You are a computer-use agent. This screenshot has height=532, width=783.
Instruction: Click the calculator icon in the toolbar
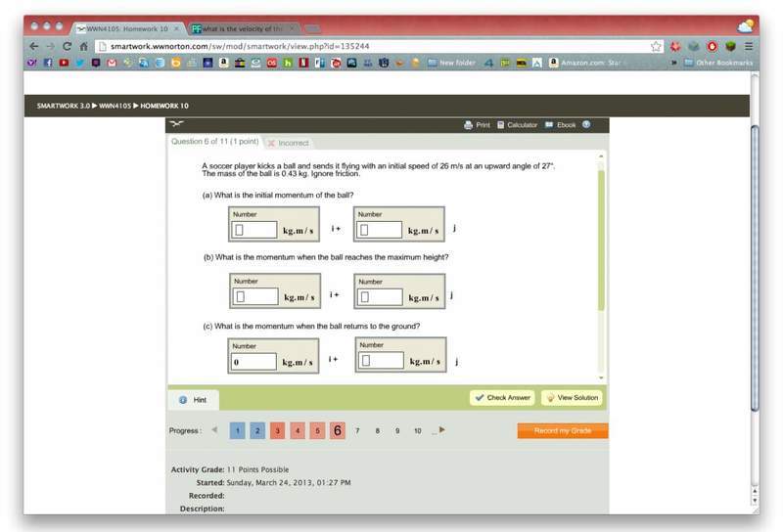point(500,125)
